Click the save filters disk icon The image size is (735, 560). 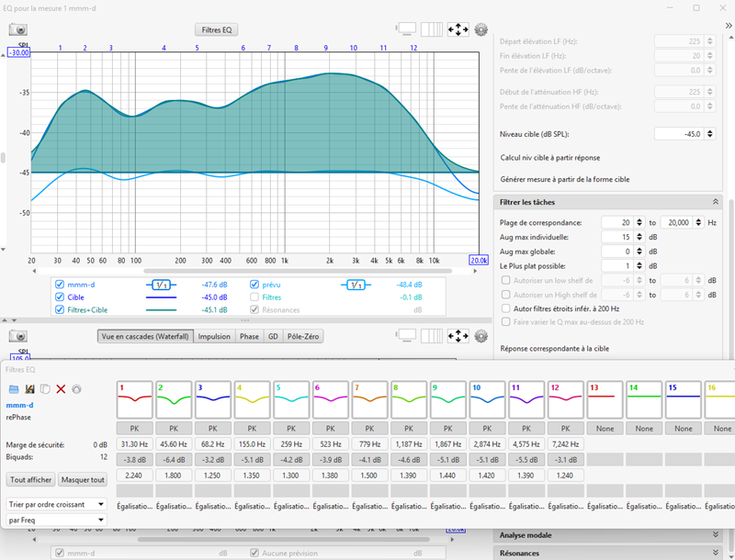tap(29, 389)
